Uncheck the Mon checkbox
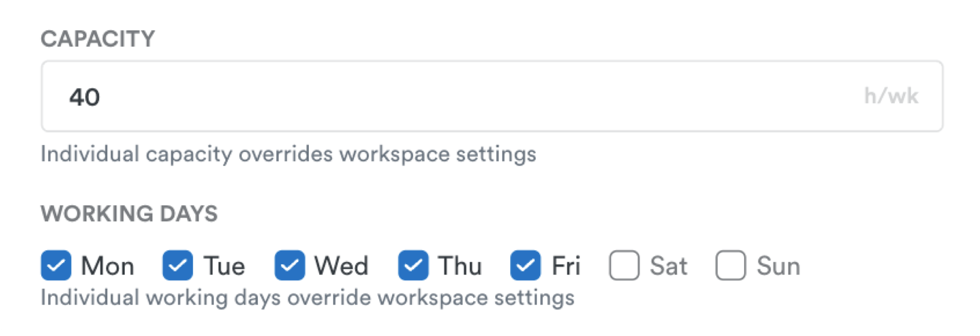This screenshot has width=980, height=336. point(56,265)
